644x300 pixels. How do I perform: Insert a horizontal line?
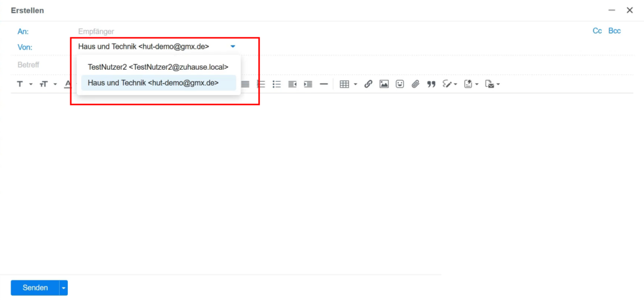coord(324,84)
